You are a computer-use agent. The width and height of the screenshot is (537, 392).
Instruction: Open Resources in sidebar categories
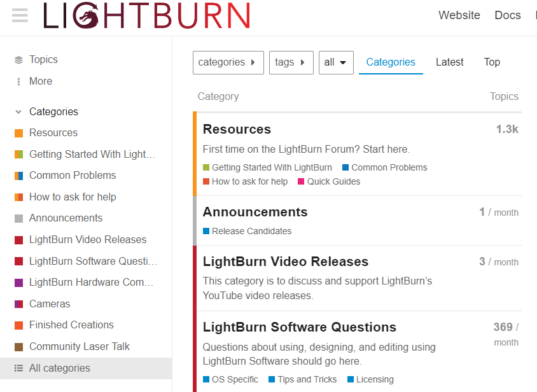53,132
